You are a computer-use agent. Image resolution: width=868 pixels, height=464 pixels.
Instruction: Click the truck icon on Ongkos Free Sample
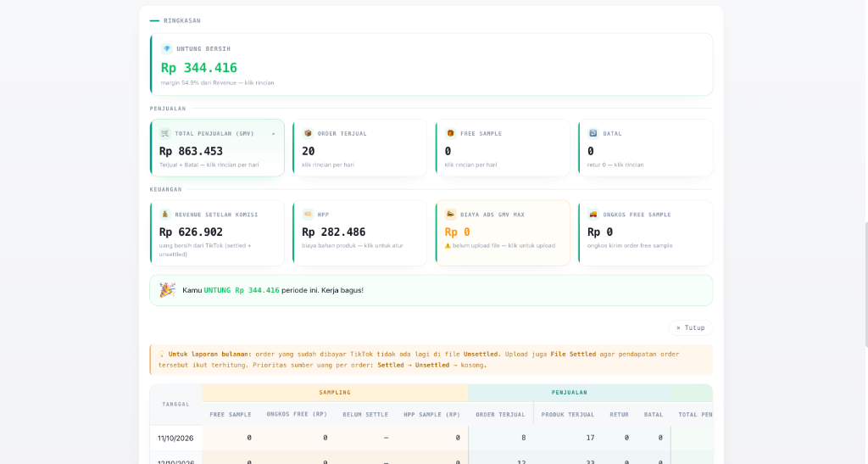tap(593, 215)
